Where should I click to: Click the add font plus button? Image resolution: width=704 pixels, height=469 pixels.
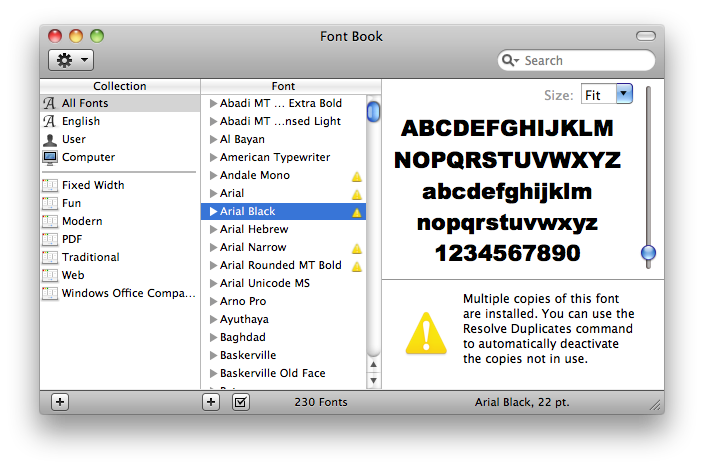[210, 402]
